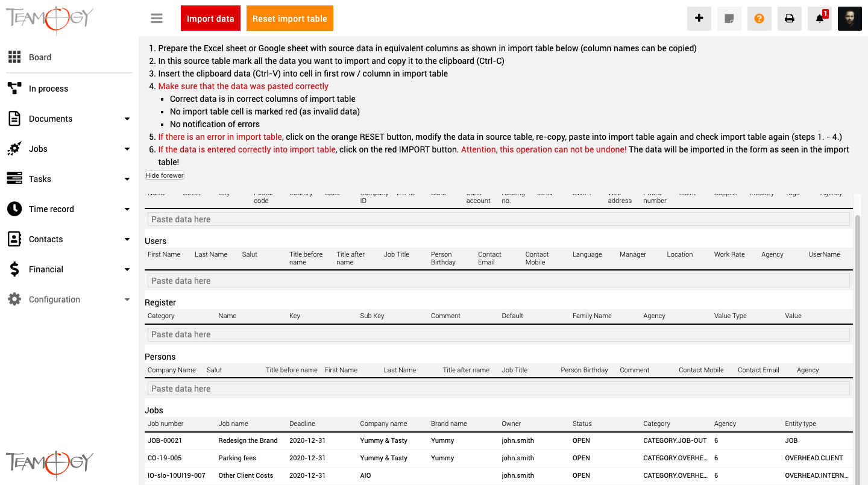Viewport: 868px width, 485px height.
Task: Open the notifications bell
Action: coord(820,18)
